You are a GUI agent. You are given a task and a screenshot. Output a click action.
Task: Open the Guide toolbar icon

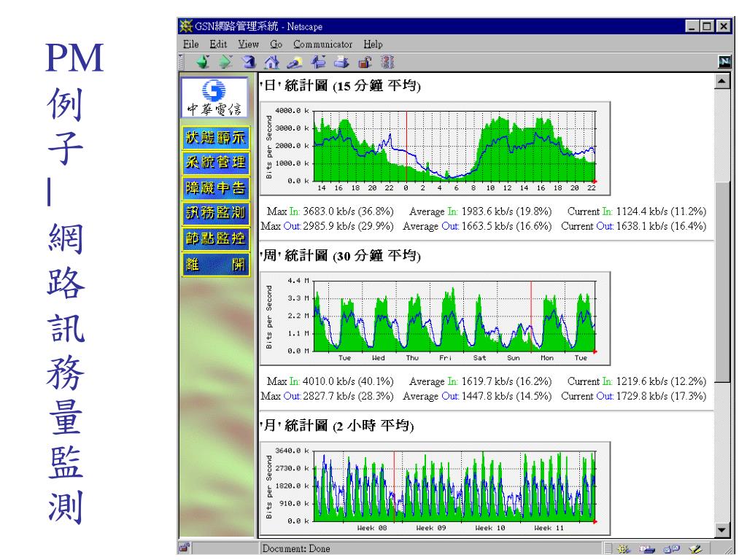(x=318, y=62)
